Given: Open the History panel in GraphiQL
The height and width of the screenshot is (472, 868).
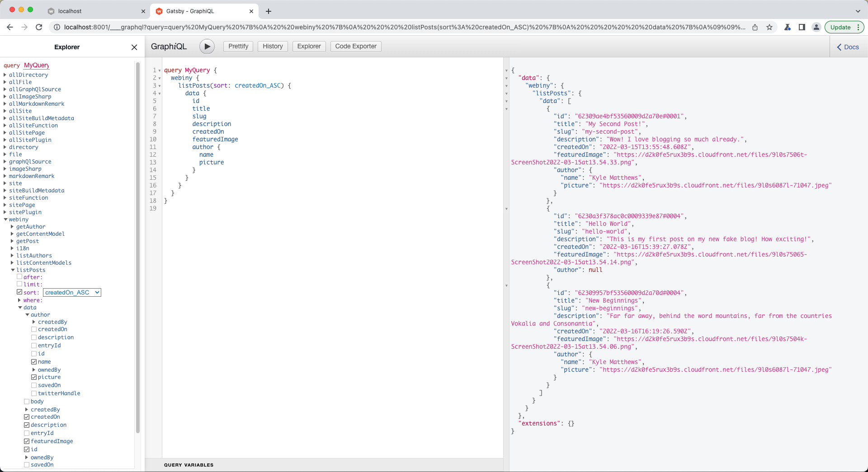Looking at the screenshot, I should [272, 46].
